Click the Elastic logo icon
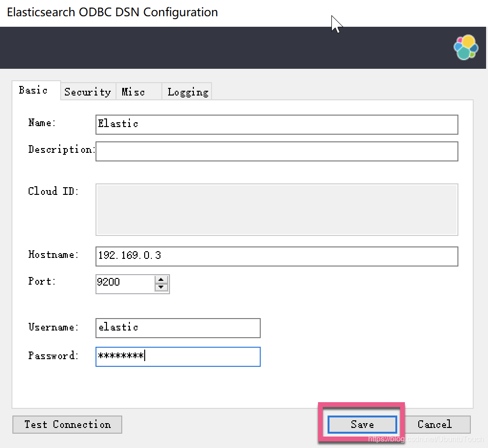Viewport: 488px width, 448px height. coord(466,47)
